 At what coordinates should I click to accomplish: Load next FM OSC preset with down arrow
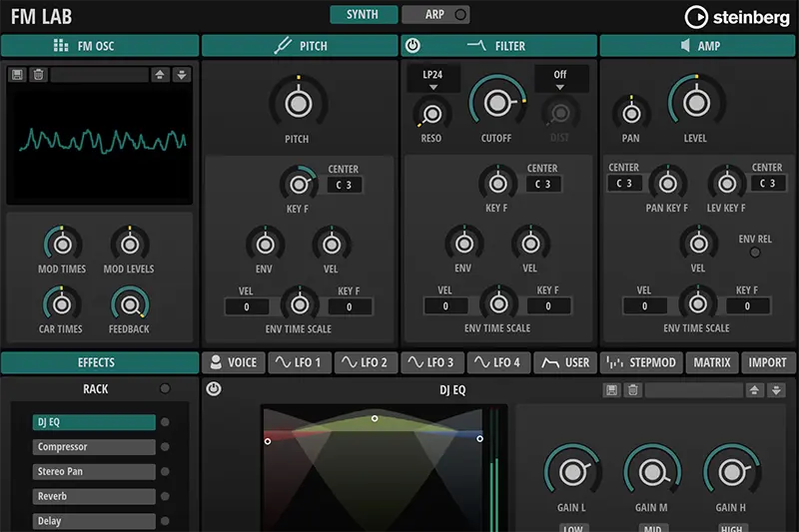(181, 75)
